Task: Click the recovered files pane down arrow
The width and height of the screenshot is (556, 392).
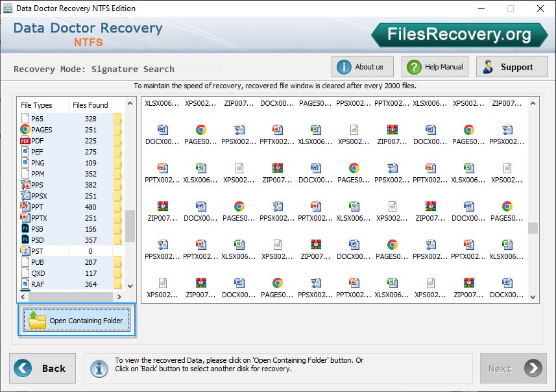Action: [x=533, y=297]
